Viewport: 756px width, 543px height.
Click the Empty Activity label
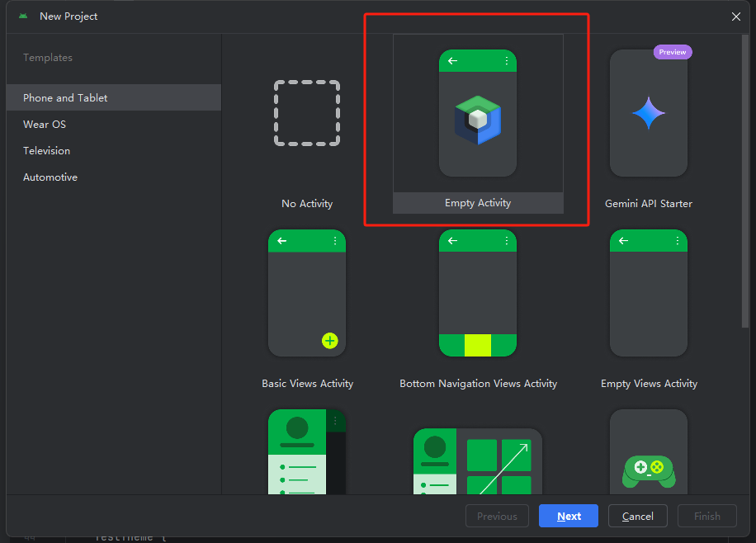478,203
